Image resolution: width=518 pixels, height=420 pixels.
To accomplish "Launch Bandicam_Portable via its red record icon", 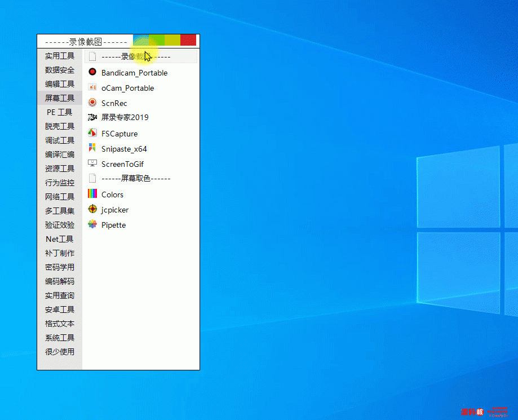I will pos(92,72).
